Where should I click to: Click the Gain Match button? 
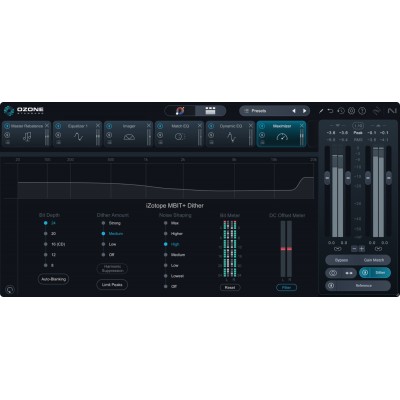click(x=374, y=260)
